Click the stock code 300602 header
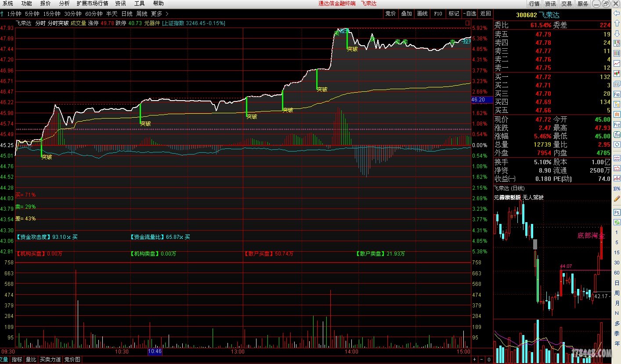The width and height of the screenshot is (621, 364). [527, 14]
